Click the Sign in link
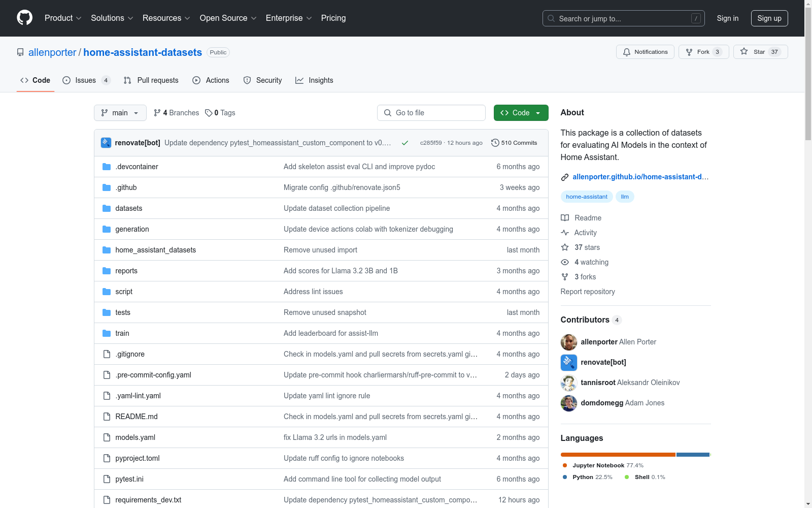 click(728, 18)
